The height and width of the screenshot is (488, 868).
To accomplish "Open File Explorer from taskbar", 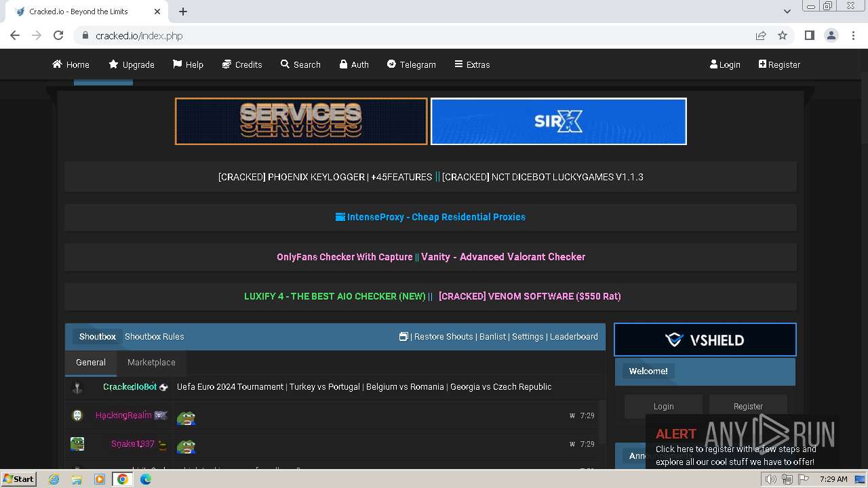I will point(77,479).
